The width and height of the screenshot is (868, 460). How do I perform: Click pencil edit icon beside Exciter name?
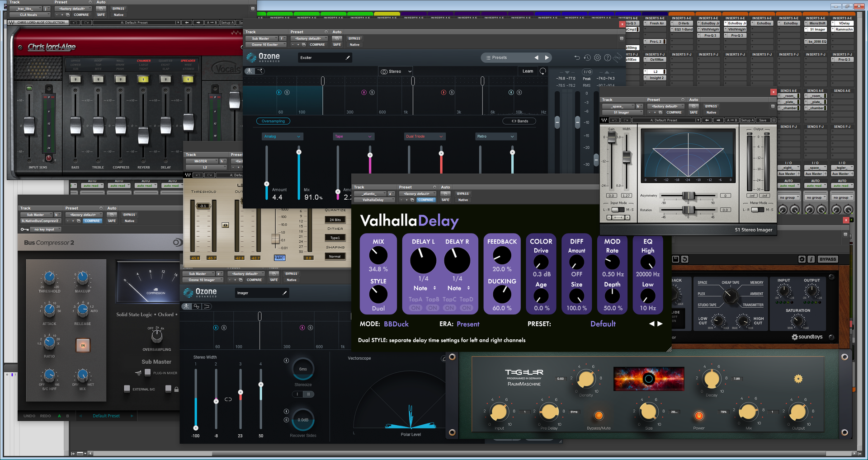point(348,58)
